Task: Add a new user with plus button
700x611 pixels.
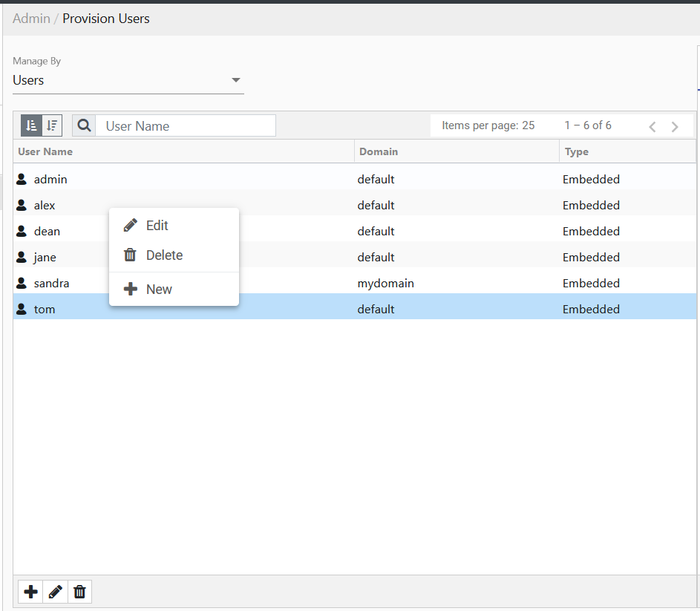Action: (30, 592)
